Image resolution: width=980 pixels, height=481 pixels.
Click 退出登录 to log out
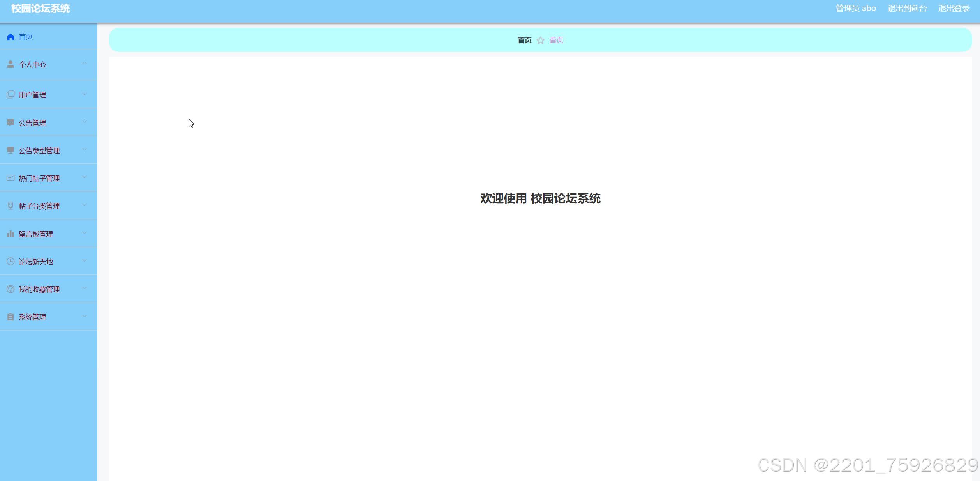pos(954,9)
